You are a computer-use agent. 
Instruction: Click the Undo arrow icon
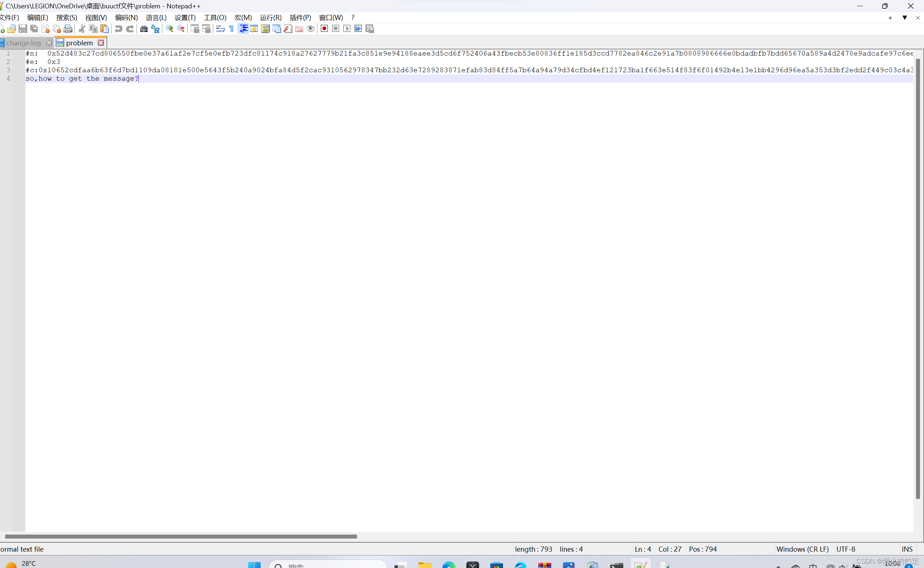pyautogui.click(x=118, y=29)
